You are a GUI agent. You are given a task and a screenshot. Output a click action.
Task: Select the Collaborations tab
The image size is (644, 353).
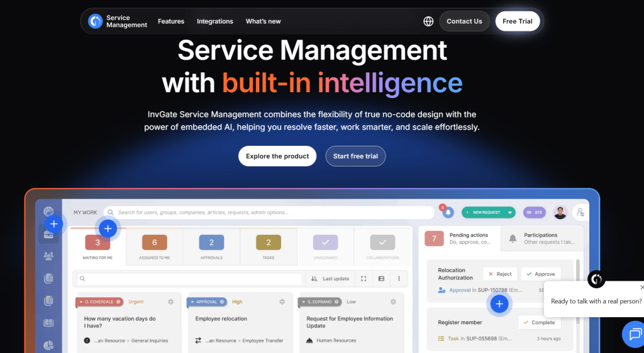click(382, 247)
